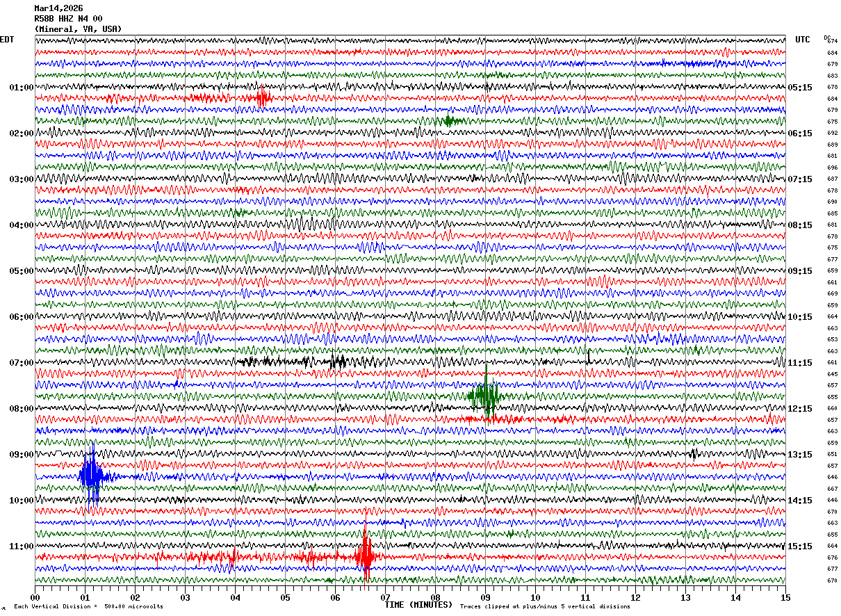
Task: Select the 04:00 EDT row label
Action: [21, 225]
